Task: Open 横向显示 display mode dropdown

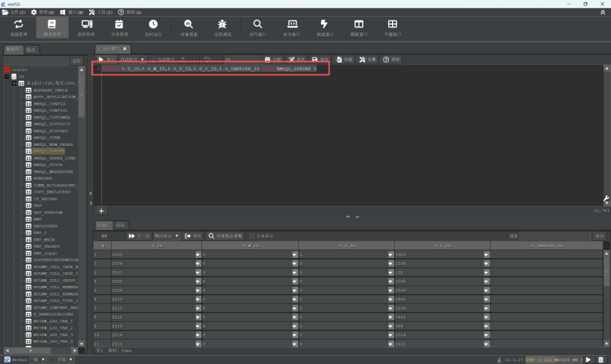Action: coord(177,236)
